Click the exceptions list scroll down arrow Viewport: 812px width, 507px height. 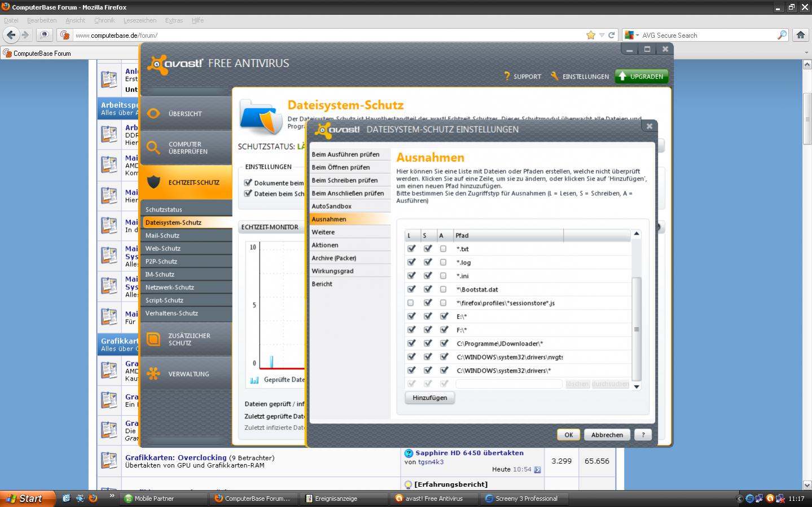tap(637, 386)
